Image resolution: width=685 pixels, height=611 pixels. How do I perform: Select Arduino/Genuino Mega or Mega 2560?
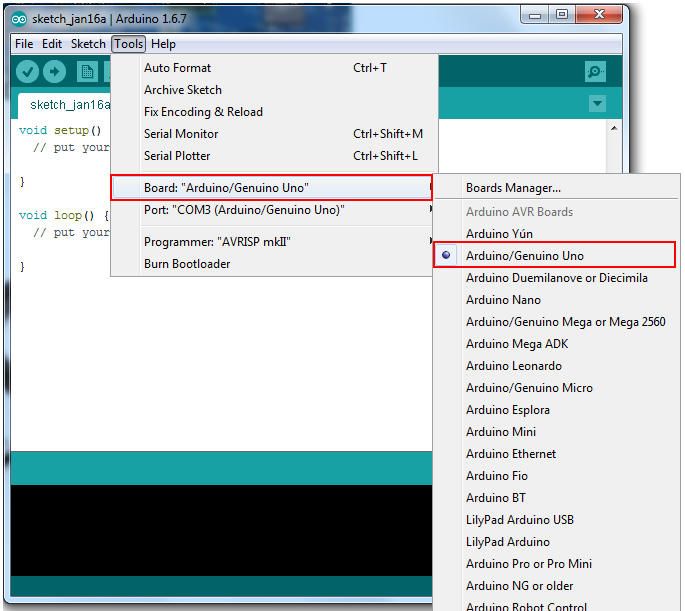(x=556, y=322)
